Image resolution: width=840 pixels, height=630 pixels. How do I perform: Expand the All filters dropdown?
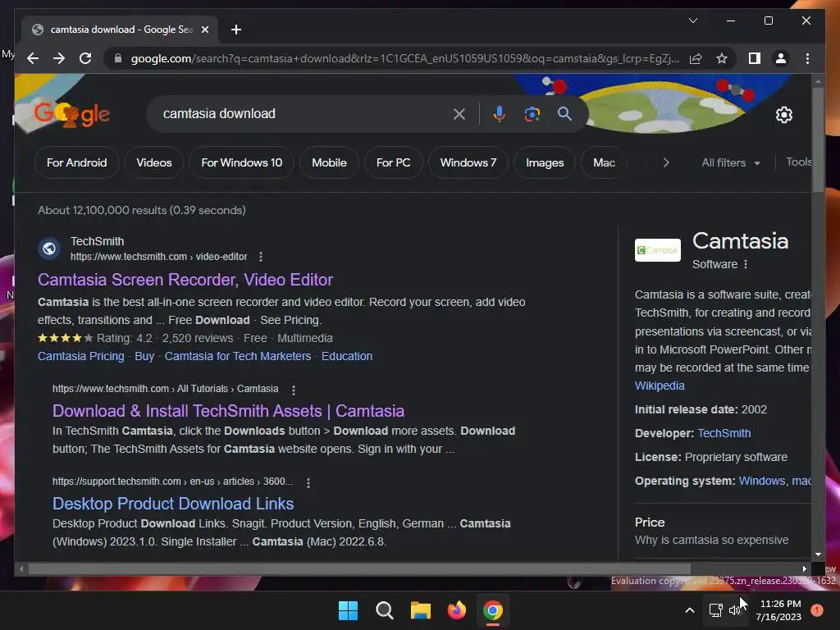point(731,162)
